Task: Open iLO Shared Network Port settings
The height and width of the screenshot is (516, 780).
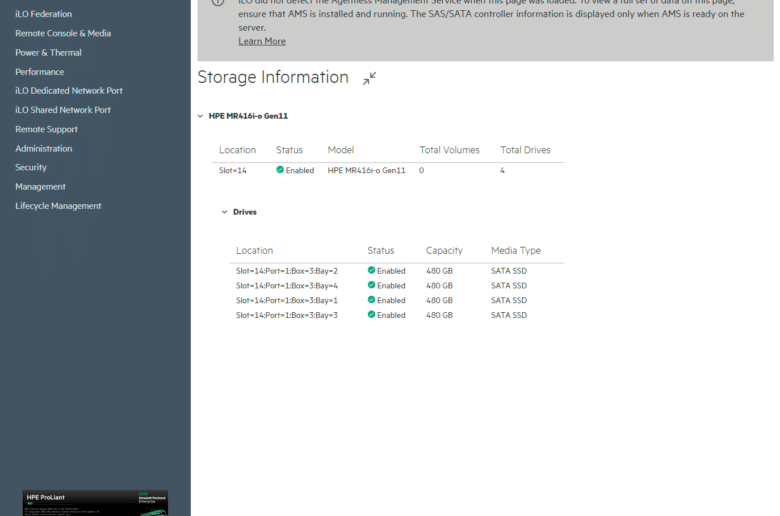Action: click(63, 110)
